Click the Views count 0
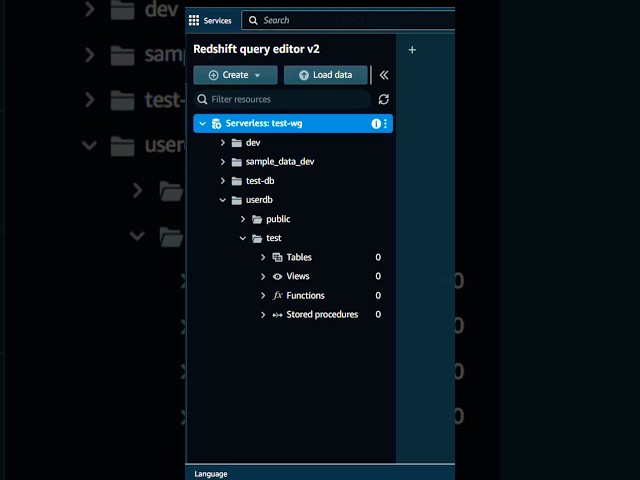 [x=378, y=276]
